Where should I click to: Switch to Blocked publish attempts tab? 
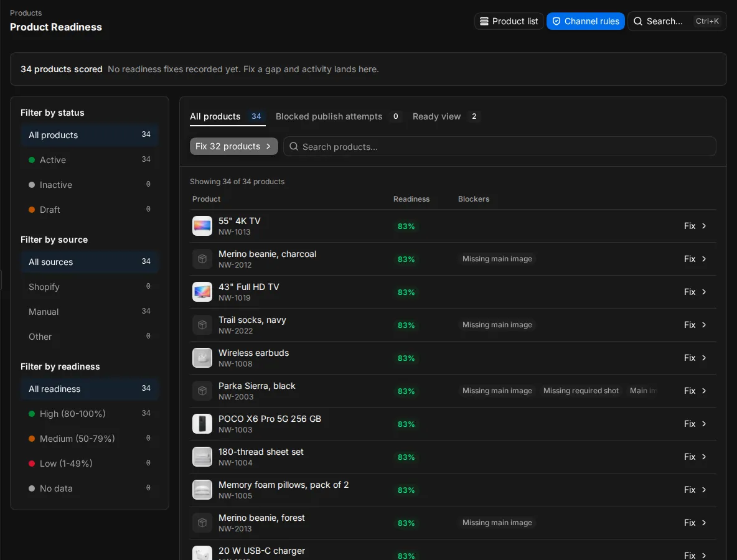tap(339, 116)
